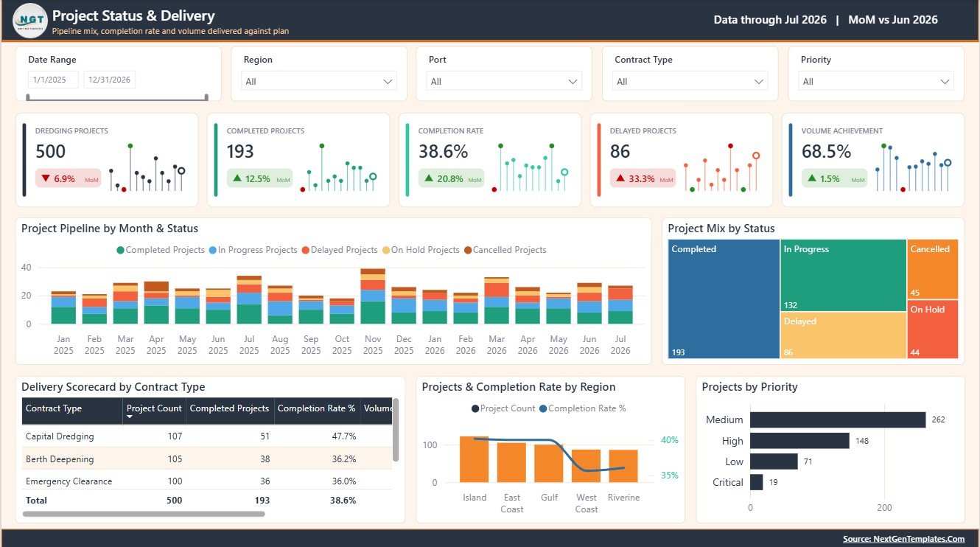Click the Project Count legend marker in Region chart
The image size is (980, 547).
(x=475, y=408)
